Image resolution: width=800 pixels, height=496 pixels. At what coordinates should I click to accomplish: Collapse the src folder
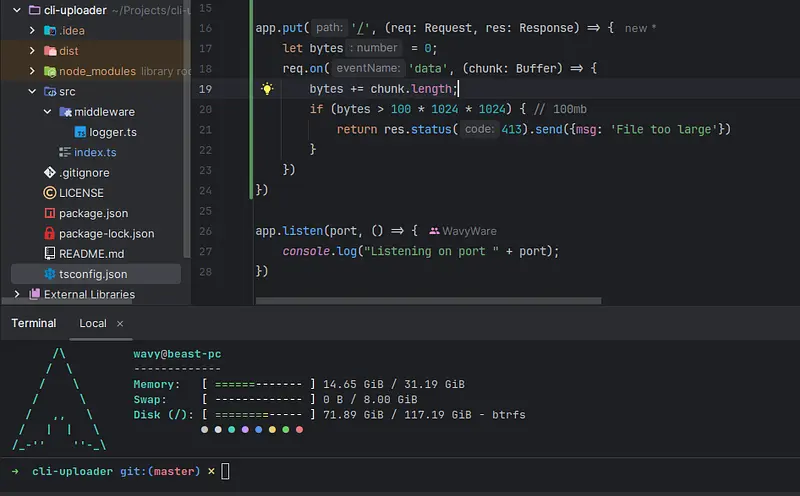[x=32, y=91]
